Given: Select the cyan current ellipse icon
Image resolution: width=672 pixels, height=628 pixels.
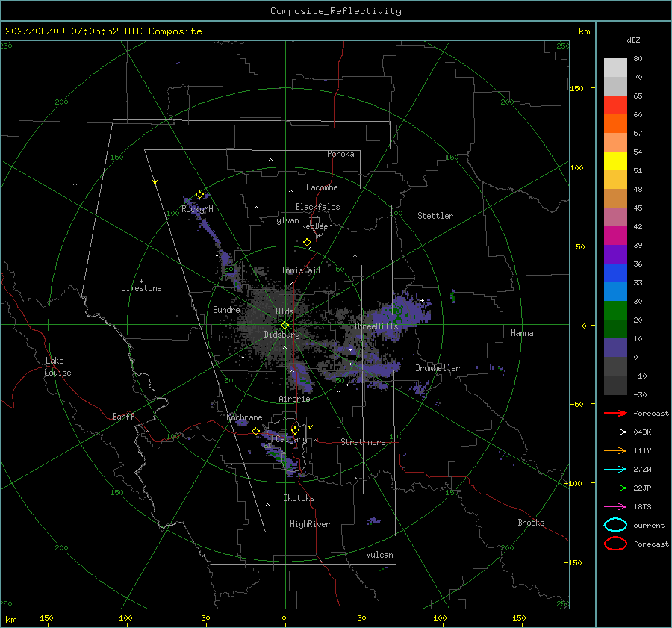Looking at the screenshot, I should [615, 525].
